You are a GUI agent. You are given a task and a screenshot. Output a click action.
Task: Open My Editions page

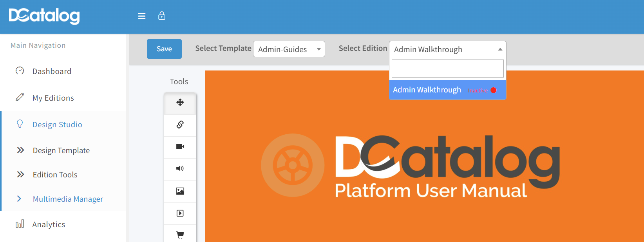[x=53, y=98]
